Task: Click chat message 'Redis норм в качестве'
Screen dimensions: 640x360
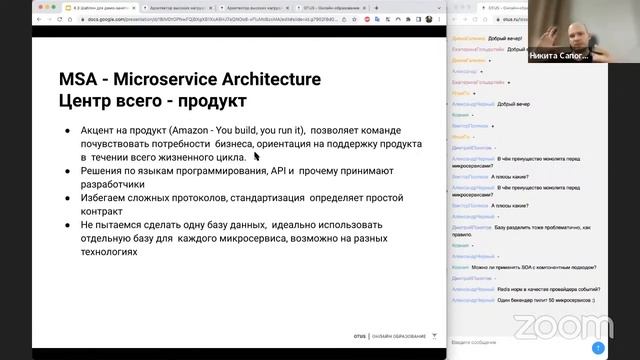Action: [549, 289]
